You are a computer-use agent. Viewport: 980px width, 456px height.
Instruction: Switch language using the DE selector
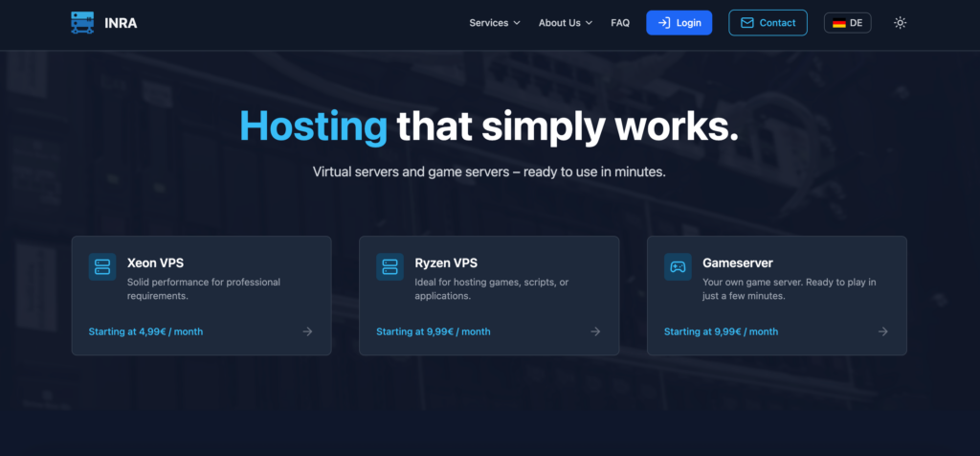(x=847, y=23)
